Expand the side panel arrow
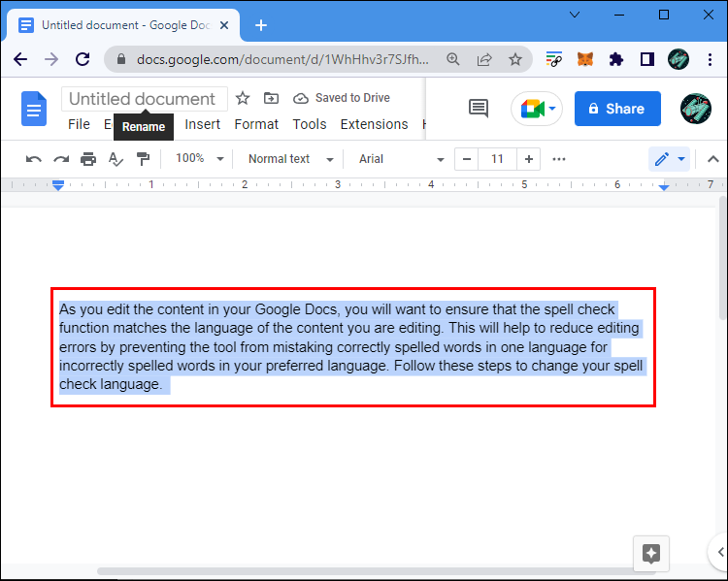The width and height of the screenshot is (728, 581). (720, 552)
